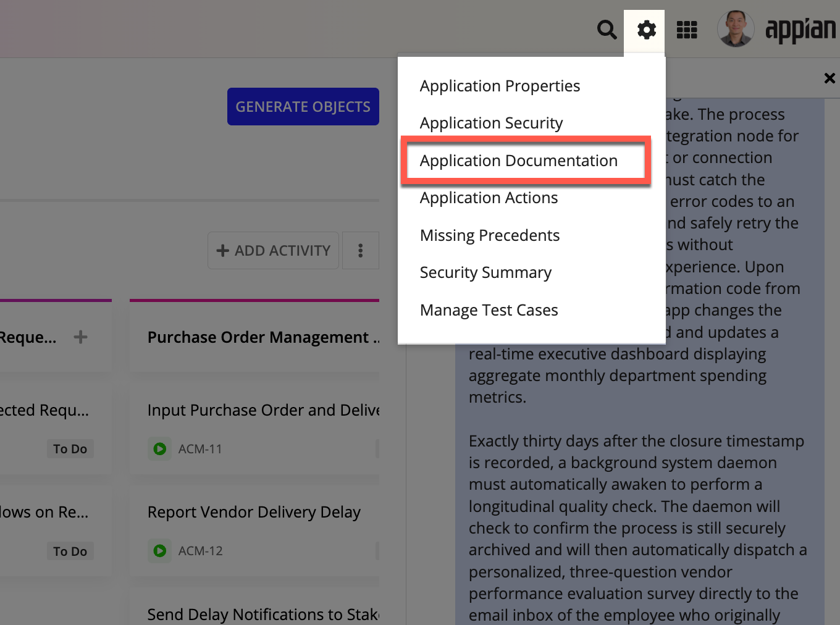Click the settings gear icon

click(x=646, y=30)
